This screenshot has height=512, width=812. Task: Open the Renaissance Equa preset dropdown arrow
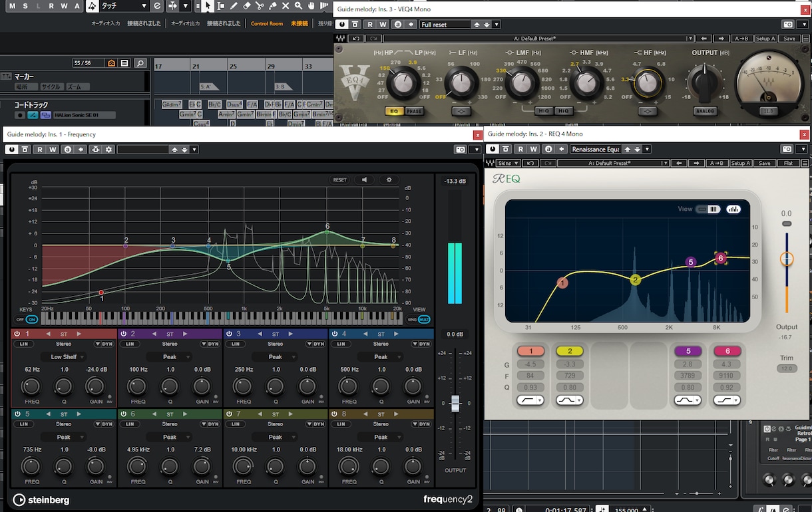point(647,150)
